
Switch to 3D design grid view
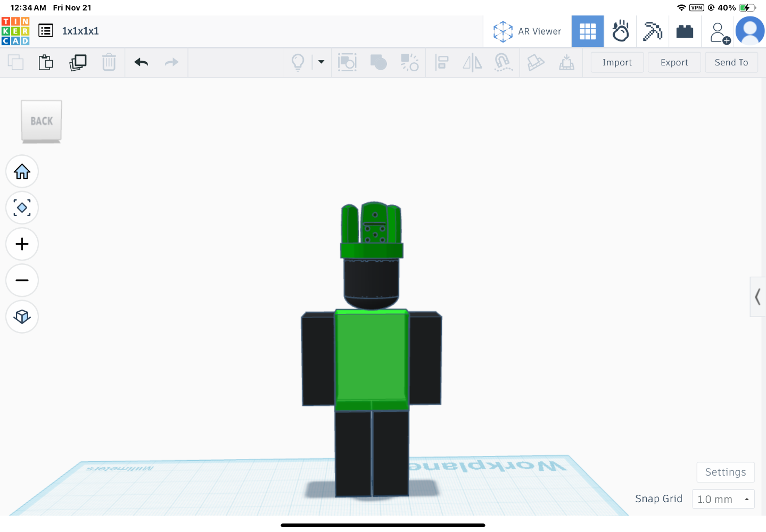tap(587, 31)
